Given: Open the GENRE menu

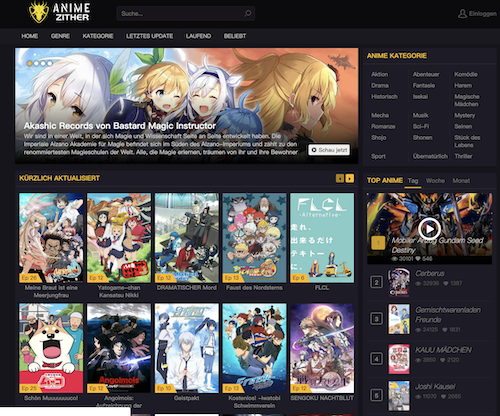Looking at the screenshot, I should tap(60, 36).
